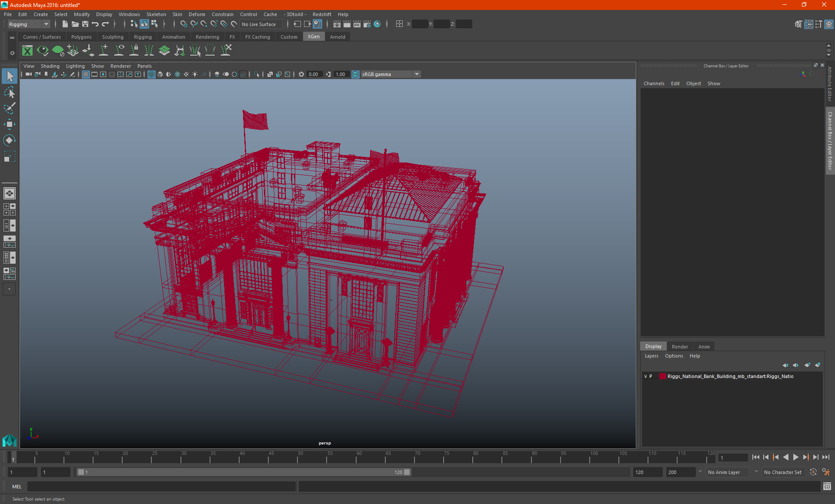This screenshot has width=835, height=504.
Task: Open the Script Editor icon
Action: pyautogui.click(x=827, y=487)
